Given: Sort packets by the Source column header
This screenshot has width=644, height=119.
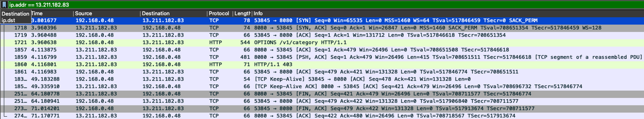Looking at the screenshot, I should pyautogui.click(x=107, y=14).
